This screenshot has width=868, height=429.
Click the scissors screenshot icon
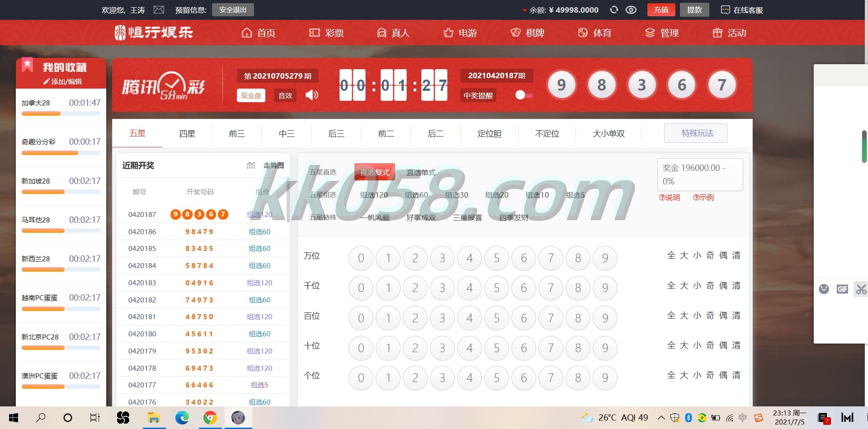[x=861, y=289]
